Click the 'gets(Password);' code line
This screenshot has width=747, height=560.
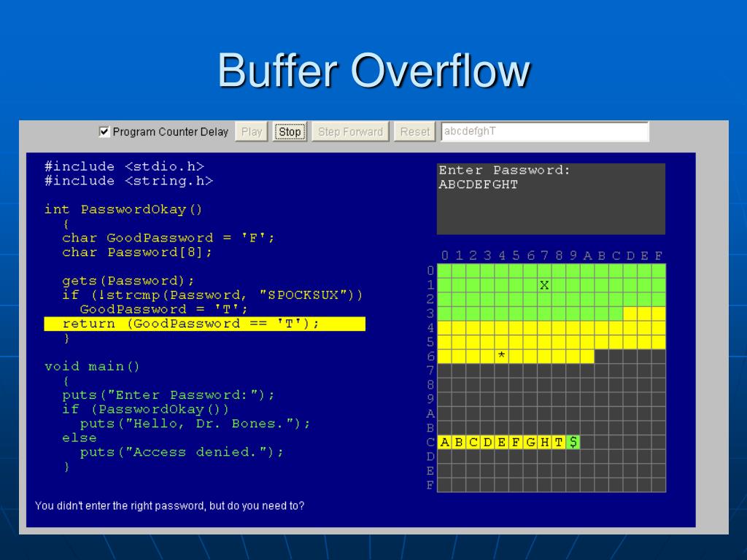click(128, 281)
